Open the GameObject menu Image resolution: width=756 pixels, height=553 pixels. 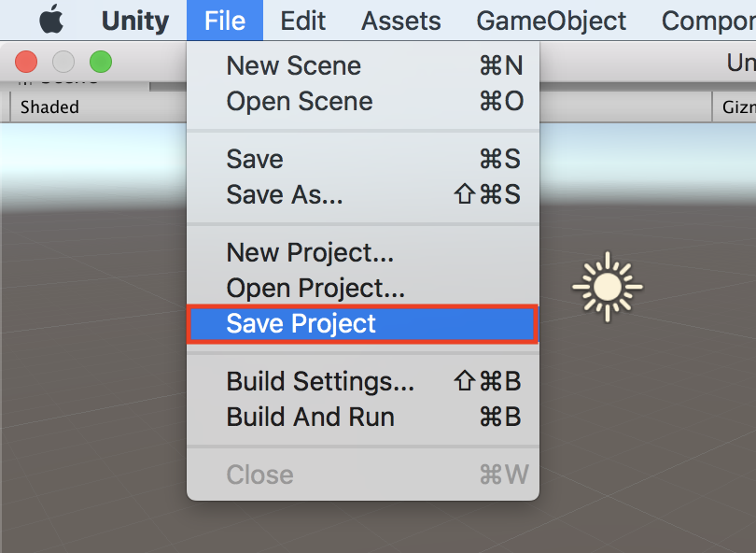(x=552, y=21)
